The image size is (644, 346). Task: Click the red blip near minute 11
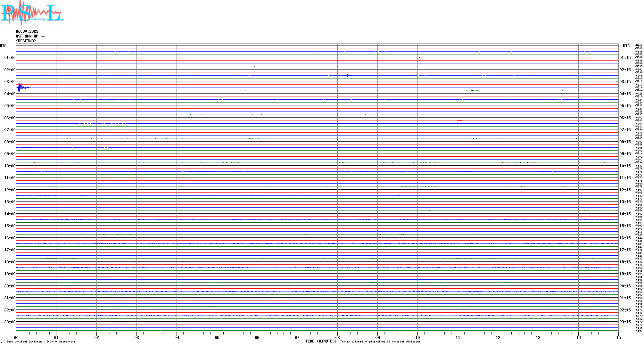pos(460,120)
